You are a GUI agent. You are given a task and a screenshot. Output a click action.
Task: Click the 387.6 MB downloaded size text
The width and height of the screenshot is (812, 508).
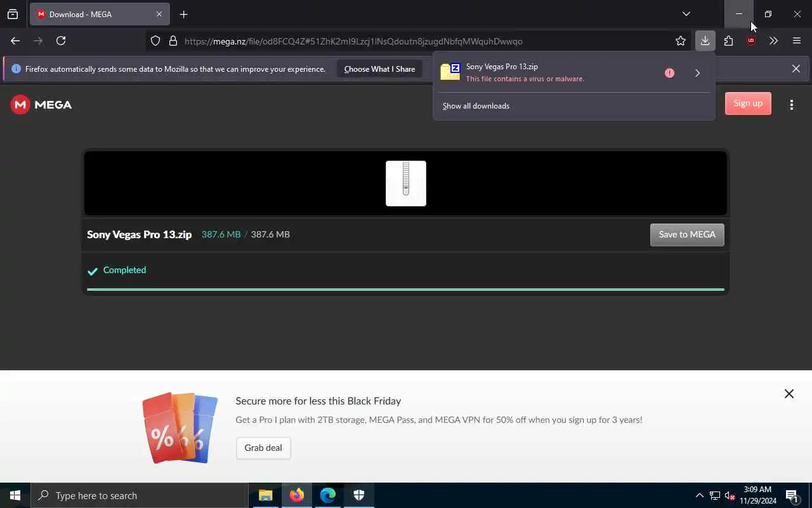coord(221,234)
